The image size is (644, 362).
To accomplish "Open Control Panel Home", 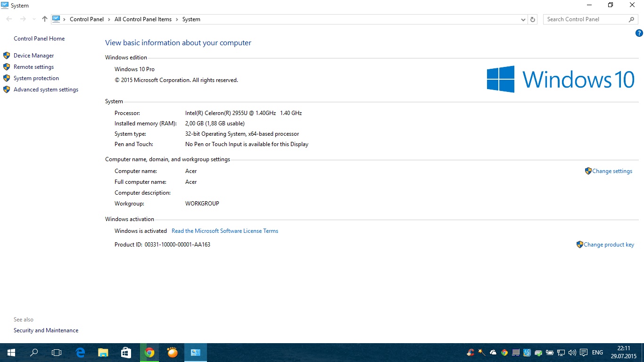I will click(x=39, y=39).
